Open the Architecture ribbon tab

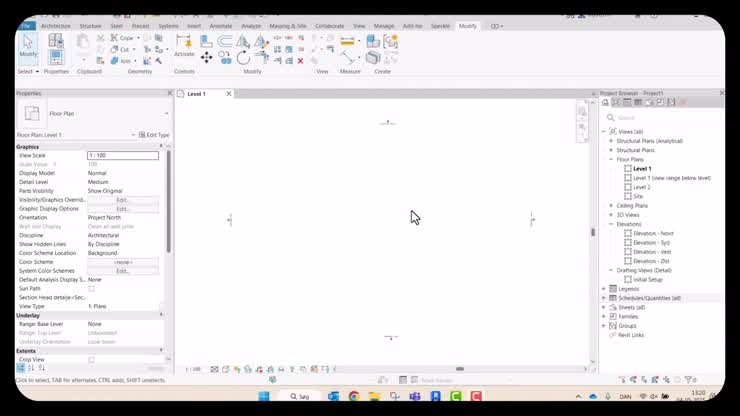56,26
